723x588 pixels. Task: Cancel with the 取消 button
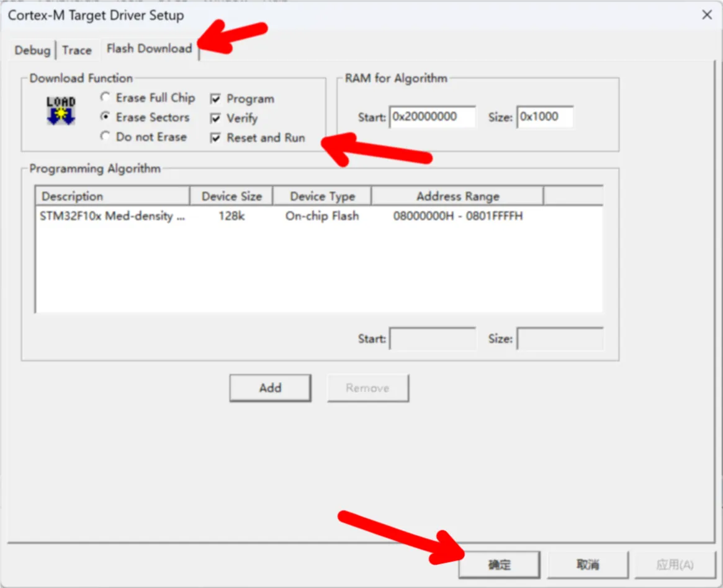click(x=588, y=564)
